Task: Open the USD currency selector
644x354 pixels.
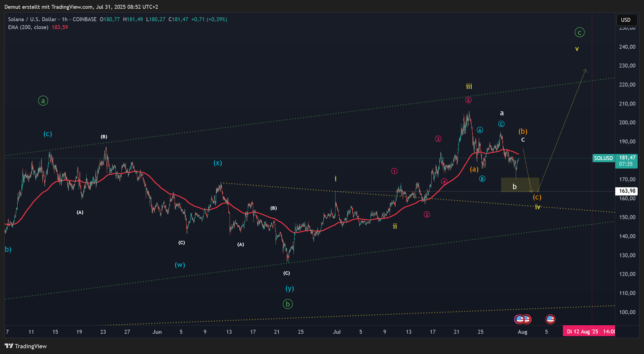Action: pos(627,20)
